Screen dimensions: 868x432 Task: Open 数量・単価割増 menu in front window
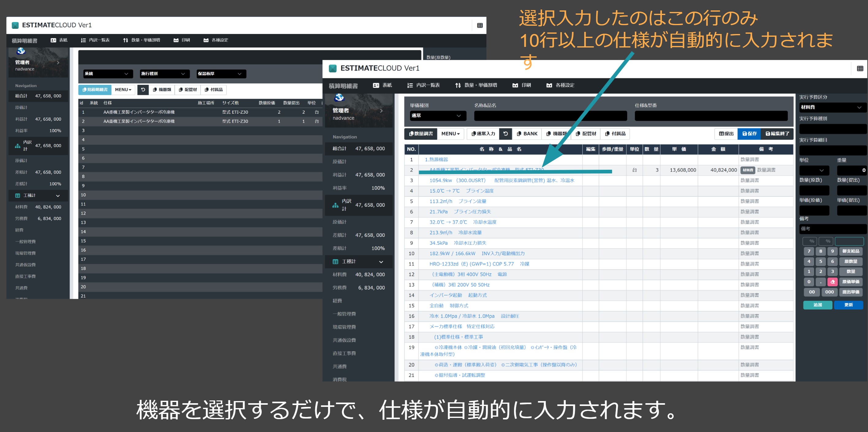tap(476, 85)
